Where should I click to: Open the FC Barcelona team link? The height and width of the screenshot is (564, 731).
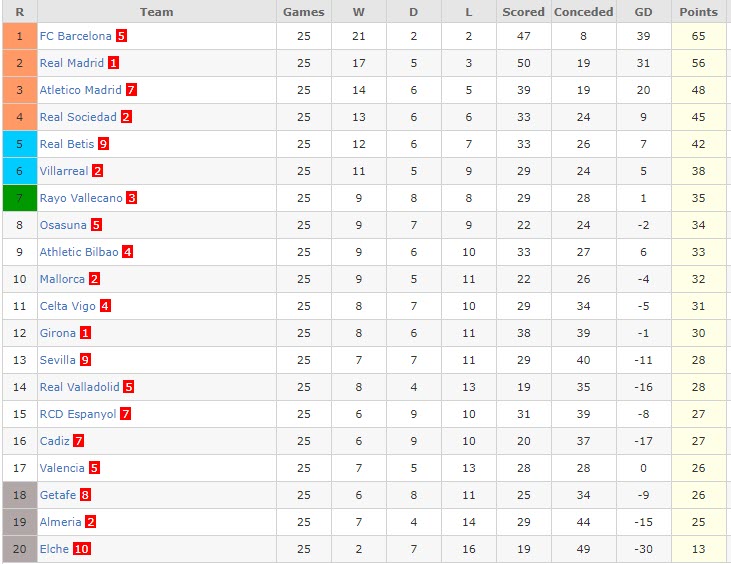75,36
